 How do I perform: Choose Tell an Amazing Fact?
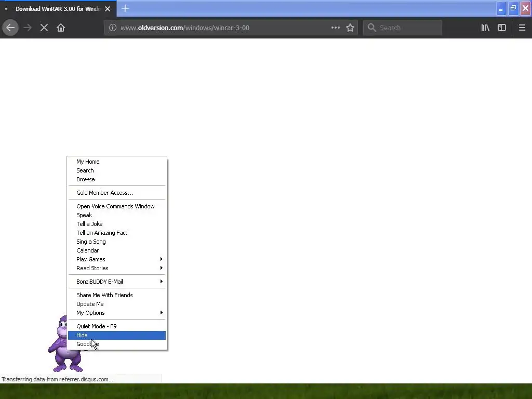(x=117, y=233)
